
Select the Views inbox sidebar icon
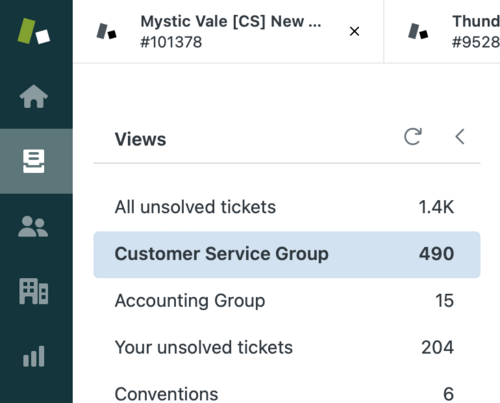pos(34,161)
